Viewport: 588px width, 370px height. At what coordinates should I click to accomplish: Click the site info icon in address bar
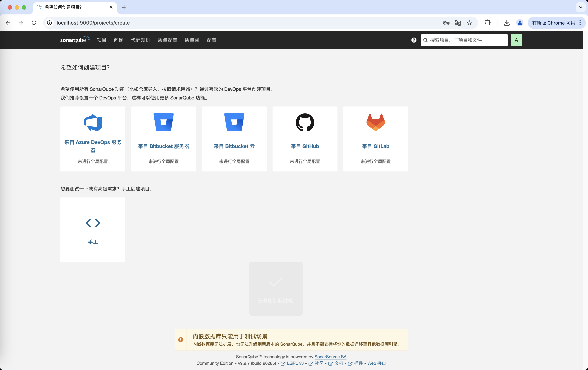[x=50, y=23]
